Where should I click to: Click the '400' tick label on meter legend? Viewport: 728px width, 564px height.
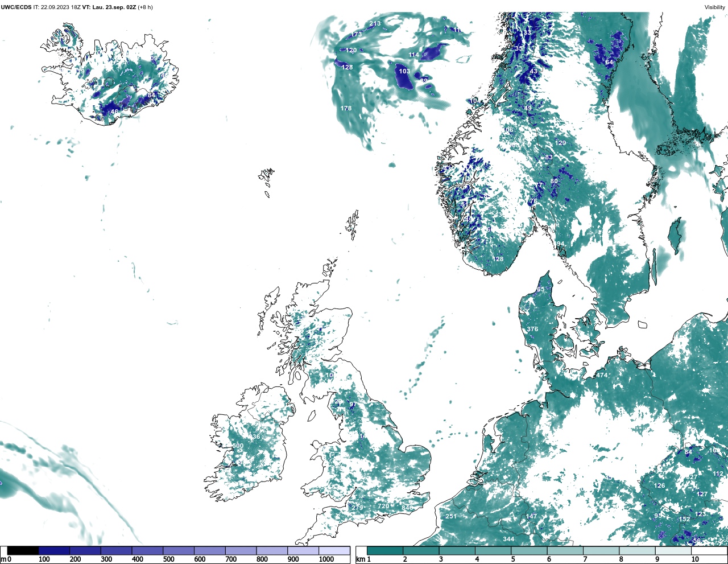137,560
